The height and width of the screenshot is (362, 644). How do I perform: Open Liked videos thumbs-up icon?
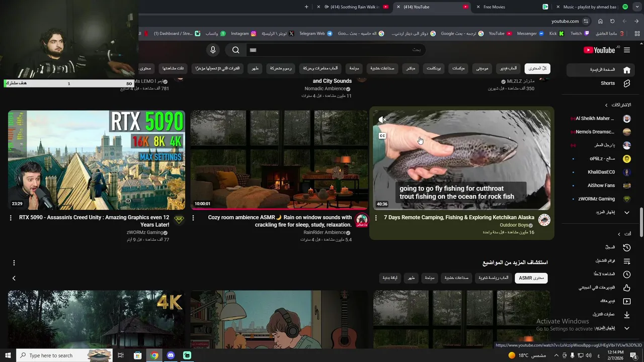(x=626, y=288)
